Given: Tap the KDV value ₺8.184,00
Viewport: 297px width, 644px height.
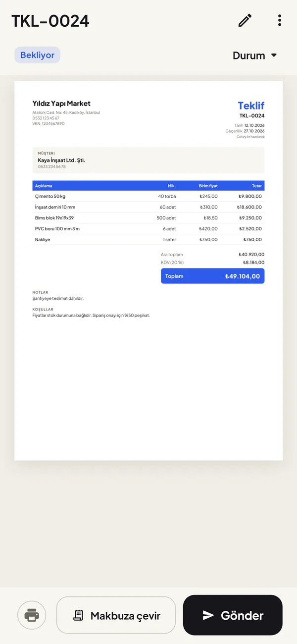Looking at the screenshot, I should [253, 263].
